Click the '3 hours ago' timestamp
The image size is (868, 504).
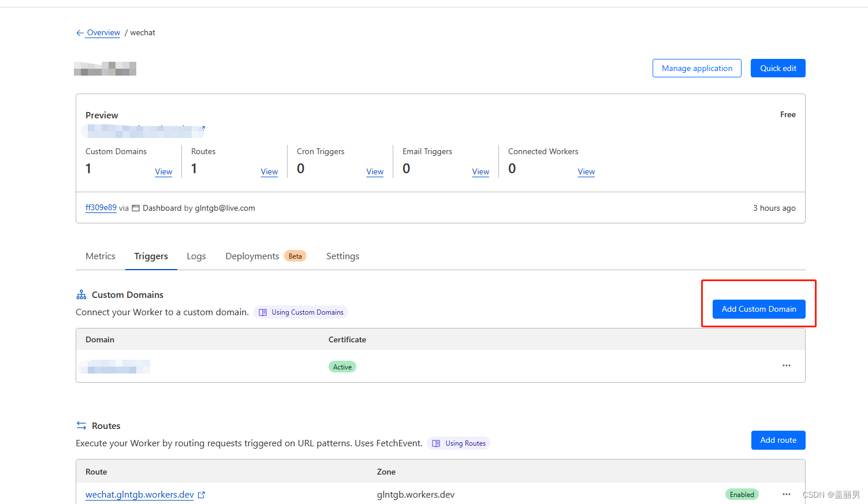[774, 208]
